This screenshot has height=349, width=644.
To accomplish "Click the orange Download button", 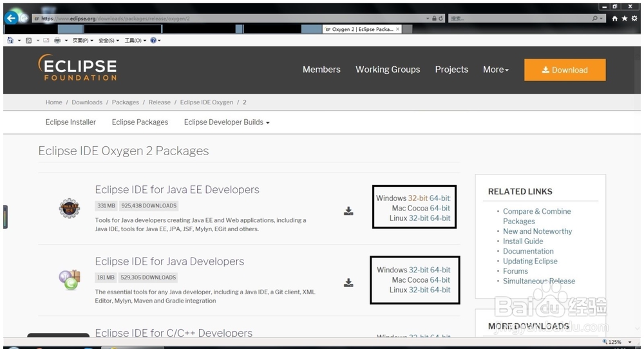I will tap(565, 70).
